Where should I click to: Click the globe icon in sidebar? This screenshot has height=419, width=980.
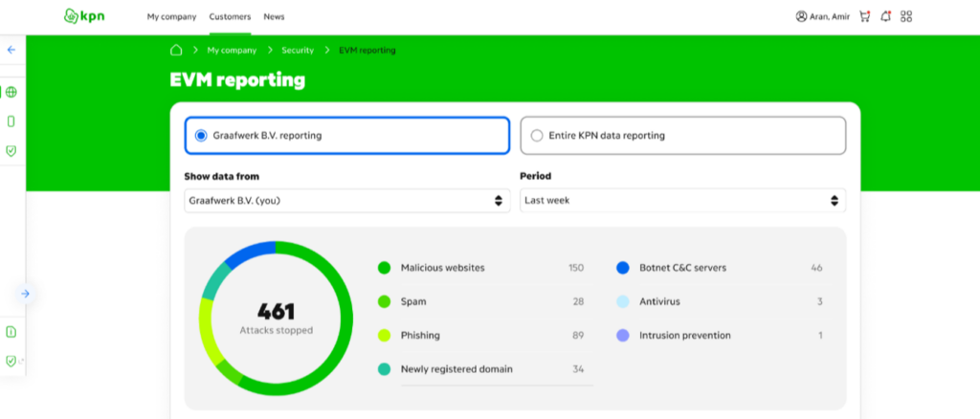click(11, 93)
